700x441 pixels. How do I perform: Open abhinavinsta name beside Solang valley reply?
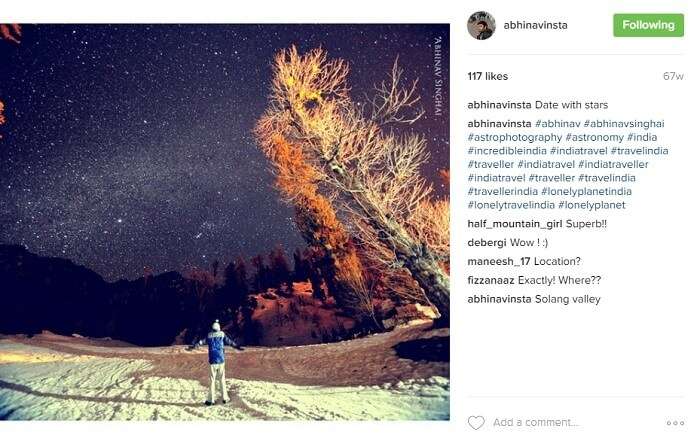(x=499, y=299)
